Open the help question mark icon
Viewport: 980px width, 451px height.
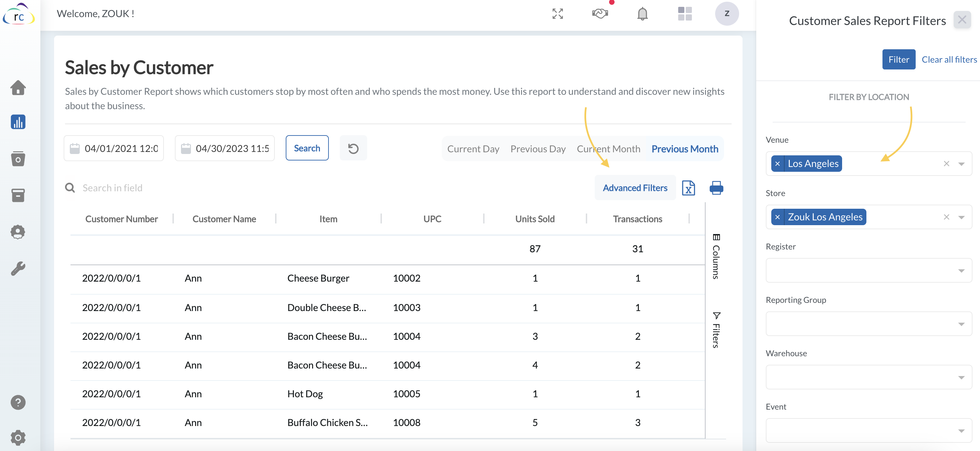[18, 402]
